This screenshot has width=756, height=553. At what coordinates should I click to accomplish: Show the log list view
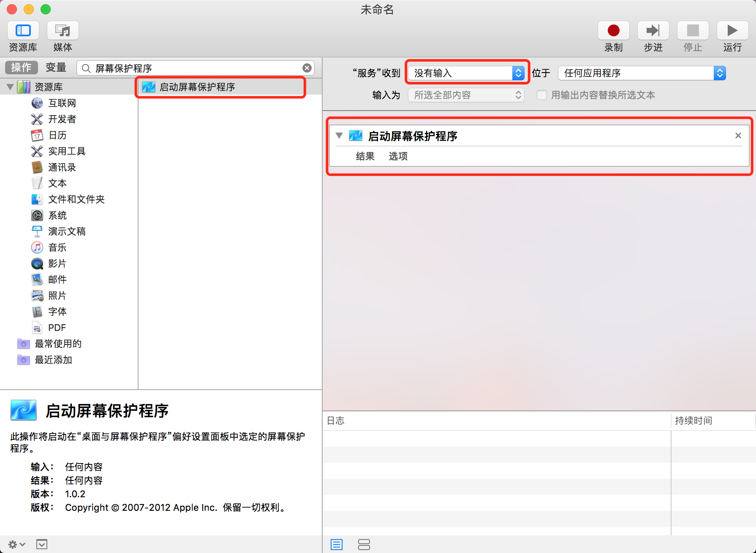337,545
